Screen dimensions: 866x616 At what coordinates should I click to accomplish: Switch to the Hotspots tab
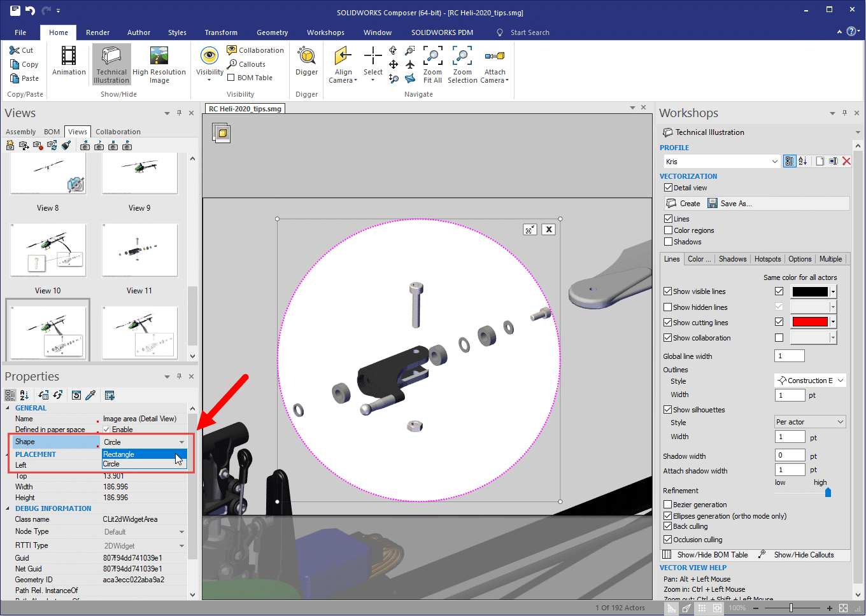point(767,259)
